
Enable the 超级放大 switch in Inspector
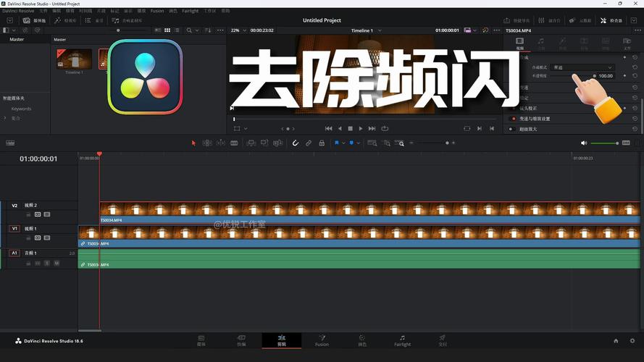(x=511, y=129)
